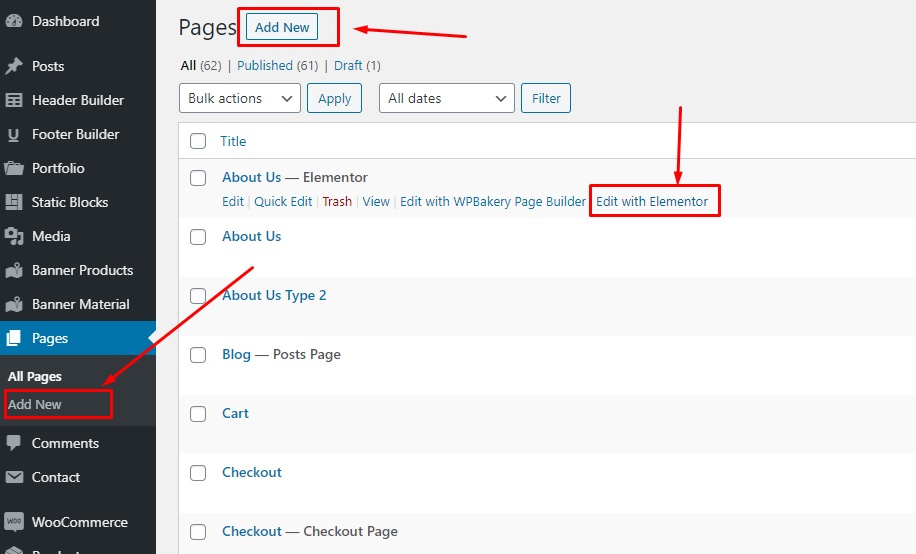Click Edit with WPBakery Page Builder
916x554 pixels.
pos(492,201)
